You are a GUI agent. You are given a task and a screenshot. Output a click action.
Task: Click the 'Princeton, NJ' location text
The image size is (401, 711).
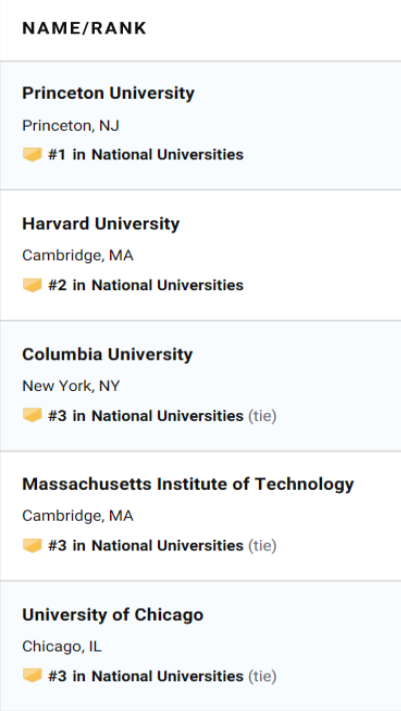point(71,126)
